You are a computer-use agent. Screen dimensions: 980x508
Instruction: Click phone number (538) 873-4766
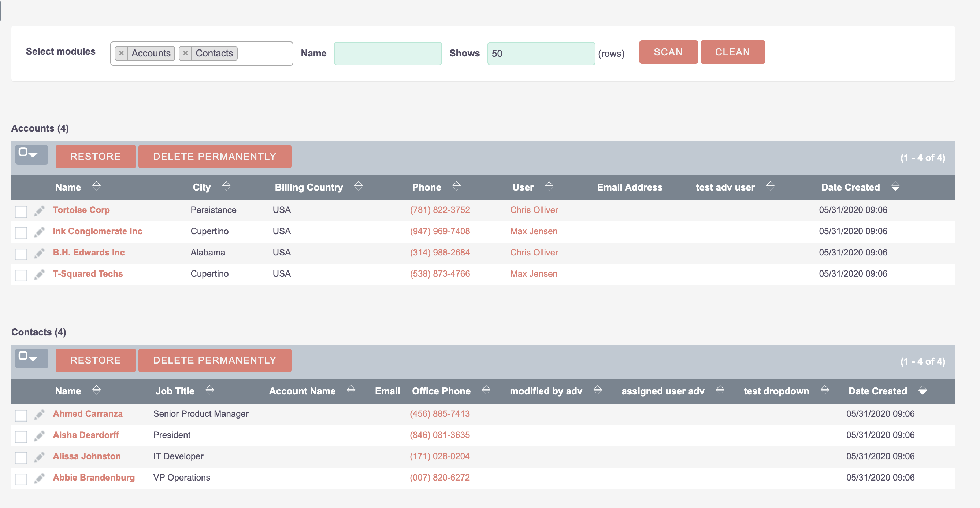[x=440, y=274]
